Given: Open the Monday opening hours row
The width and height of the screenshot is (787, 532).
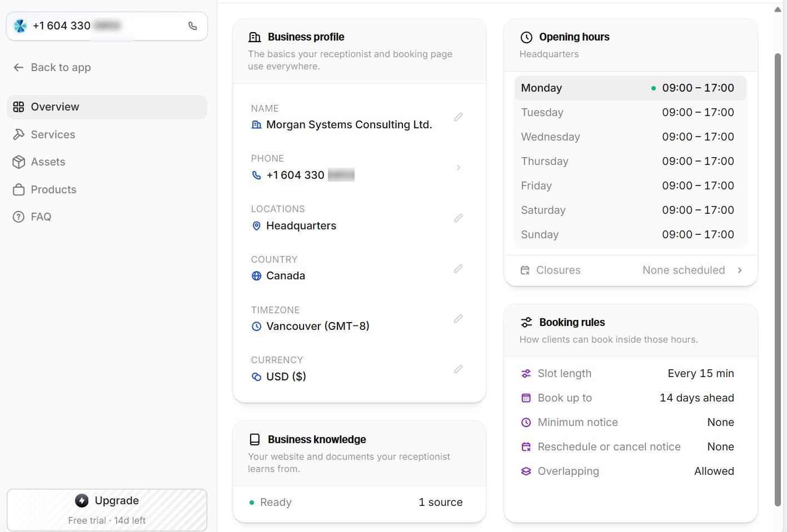Looking at the screenshot, I should pyautogui.click(x=630, y=88).
